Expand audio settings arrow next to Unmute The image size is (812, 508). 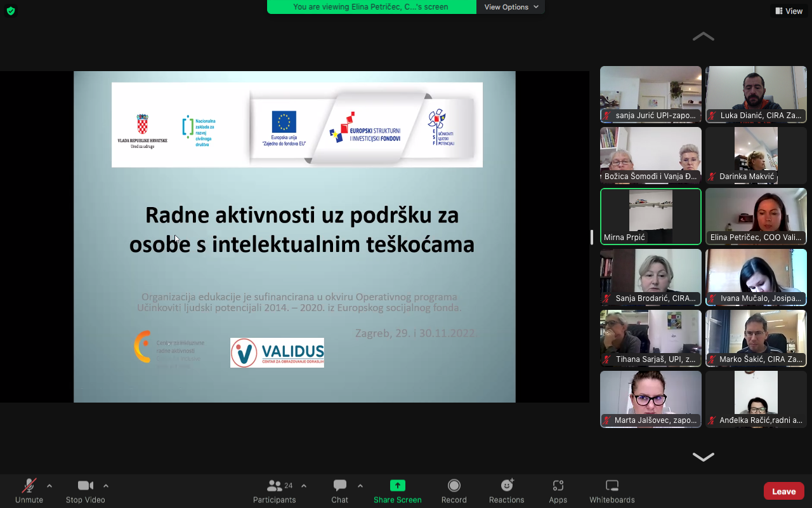click(49, 486)
